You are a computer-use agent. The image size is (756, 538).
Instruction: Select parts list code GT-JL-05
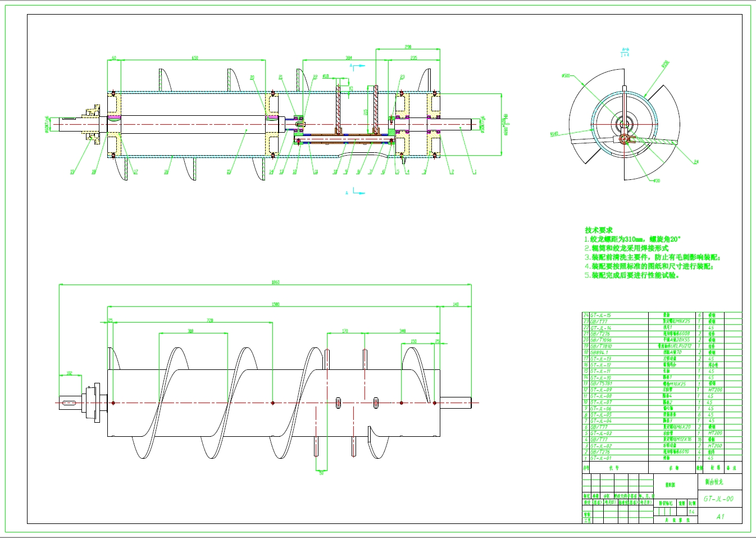pyautogui.click(x=601, y=415)
